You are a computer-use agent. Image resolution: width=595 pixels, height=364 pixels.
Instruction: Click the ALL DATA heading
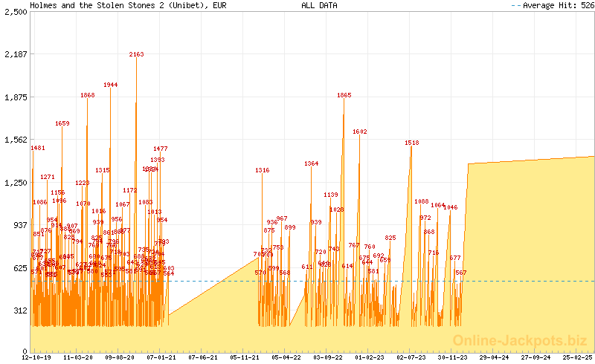(319, 5)
